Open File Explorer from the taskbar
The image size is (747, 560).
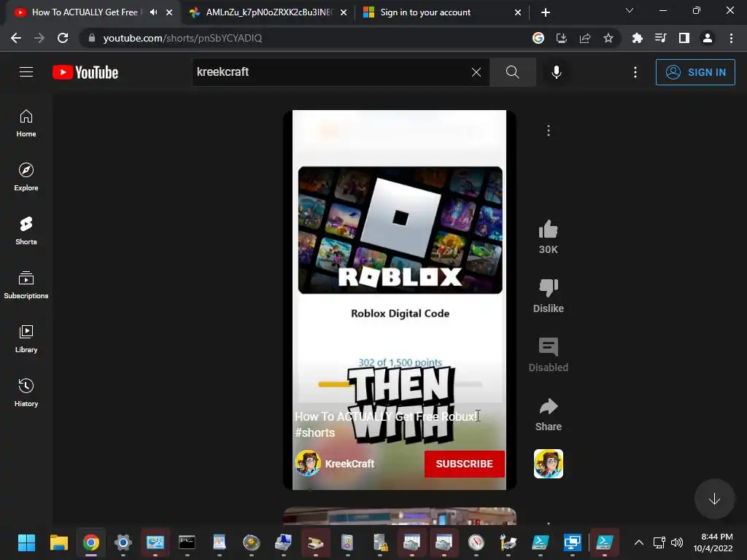click(x=59, y=542)
